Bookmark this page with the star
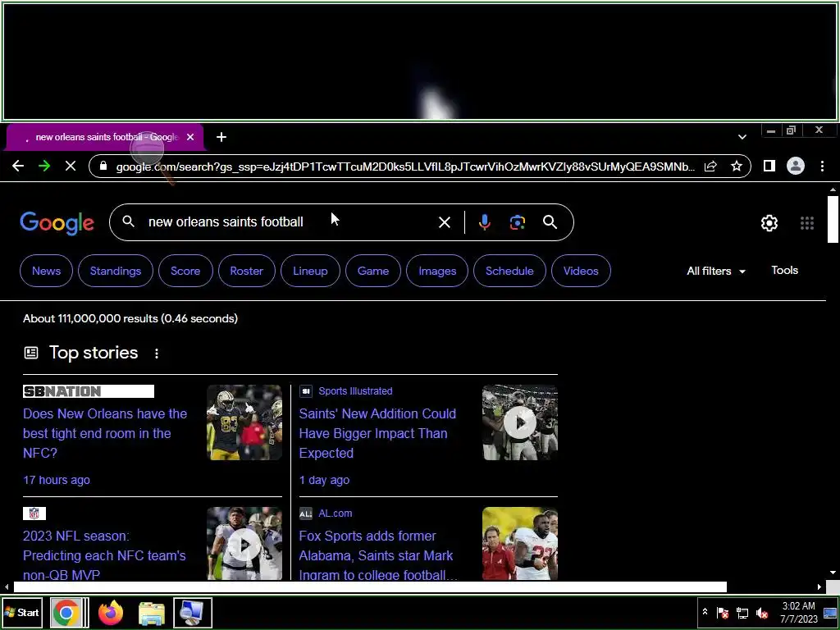This screenshot has height=630, width=840. (737, 166)
